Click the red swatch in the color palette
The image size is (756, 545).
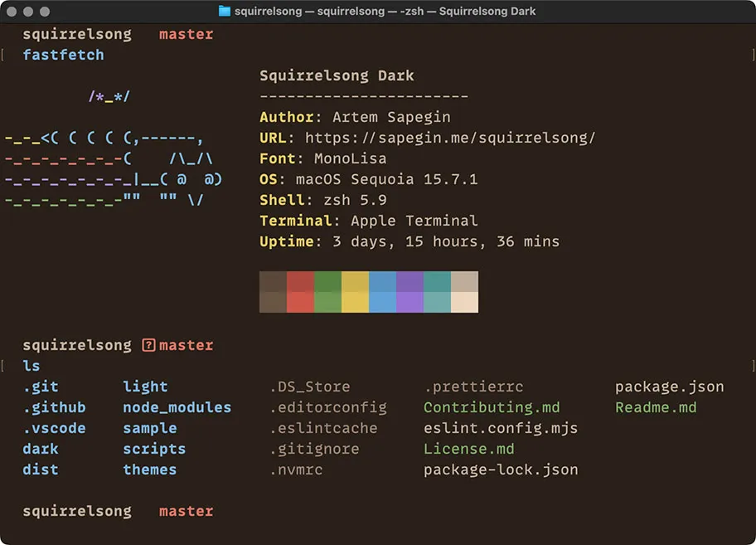(x=300, y=291)
